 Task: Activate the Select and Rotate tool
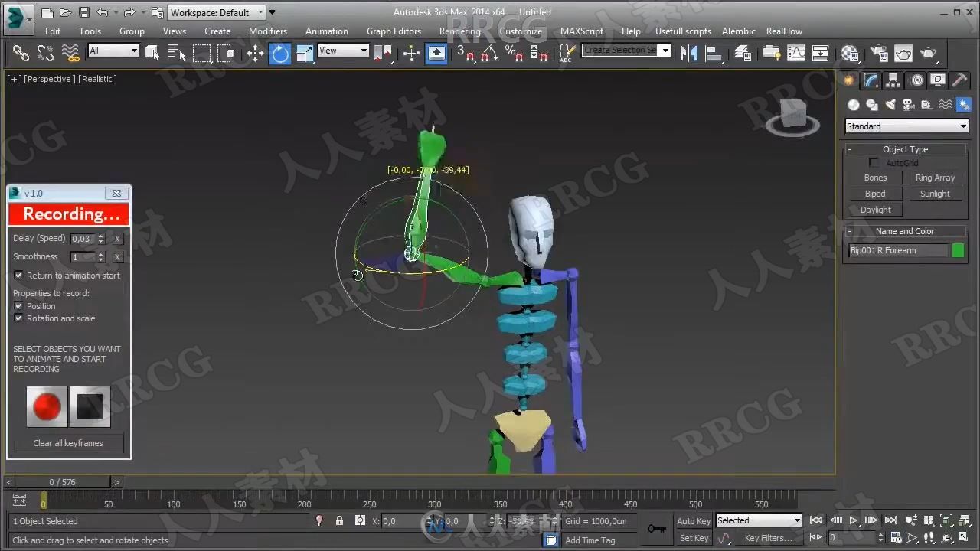tap(280, 53)
